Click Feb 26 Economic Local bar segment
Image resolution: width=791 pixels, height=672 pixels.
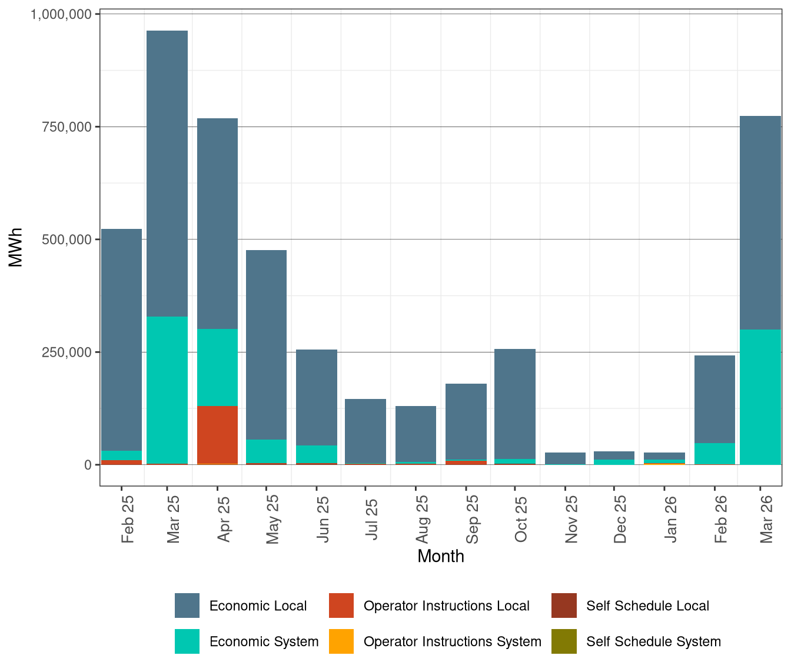[x=714, y=399]
